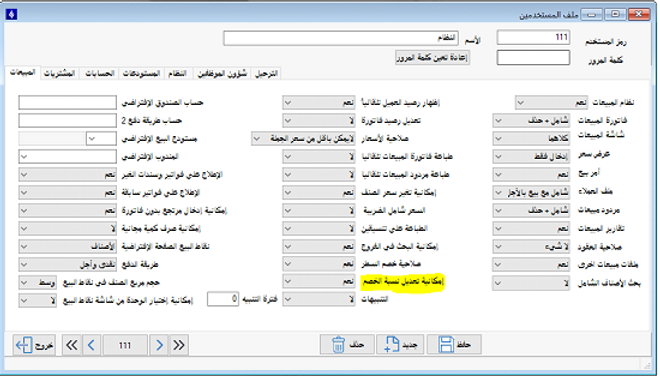Open the إظهار رصيد العميل تلقائياً dropdown
The width and height of the screenshot is (660, 376).
[319, 102]
